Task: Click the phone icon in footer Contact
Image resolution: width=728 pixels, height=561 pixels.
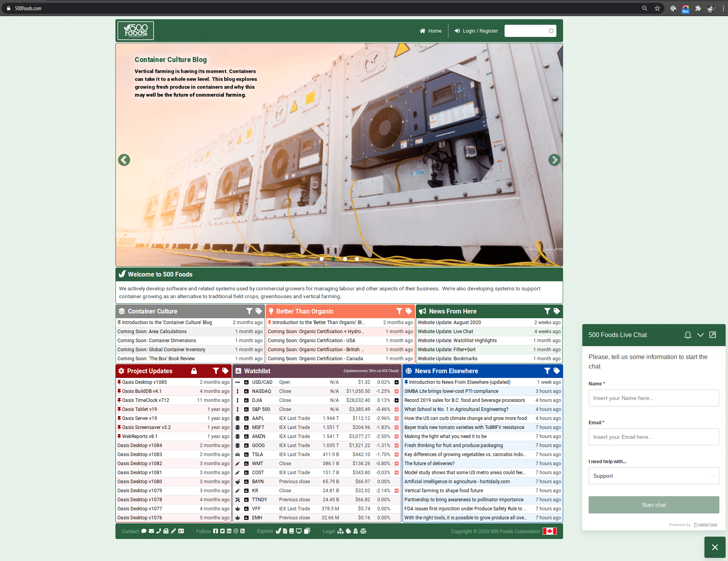Action: [x=159, y=531]
